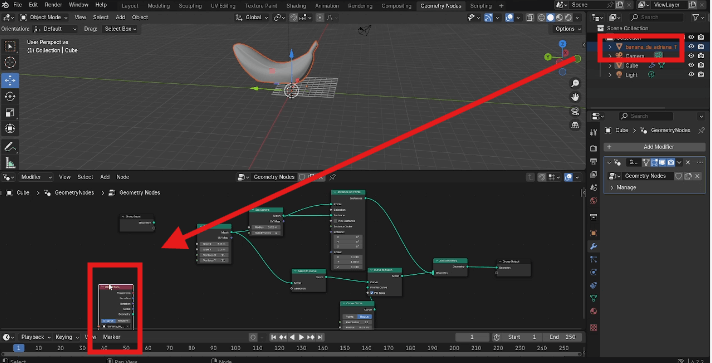This screenshot has width=712, height=363.
Task: Open the viewport Options dropdown
Action: (567, 29)
